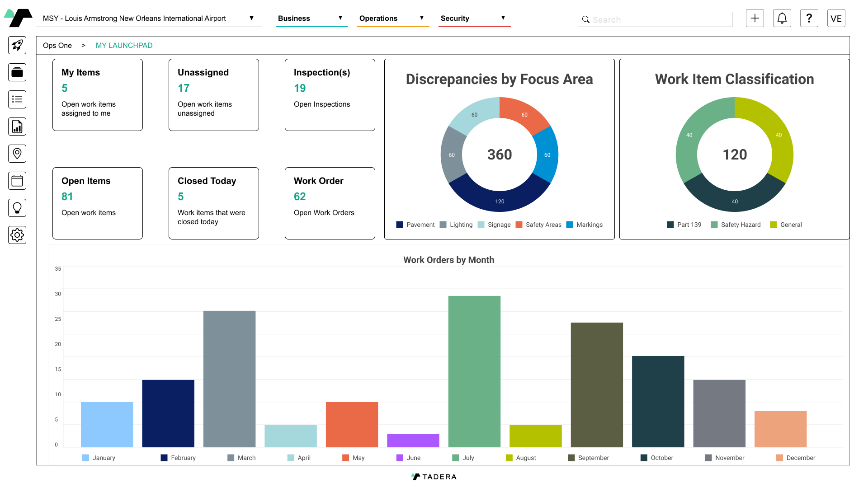Open the VE user account menu

[836, 18]
